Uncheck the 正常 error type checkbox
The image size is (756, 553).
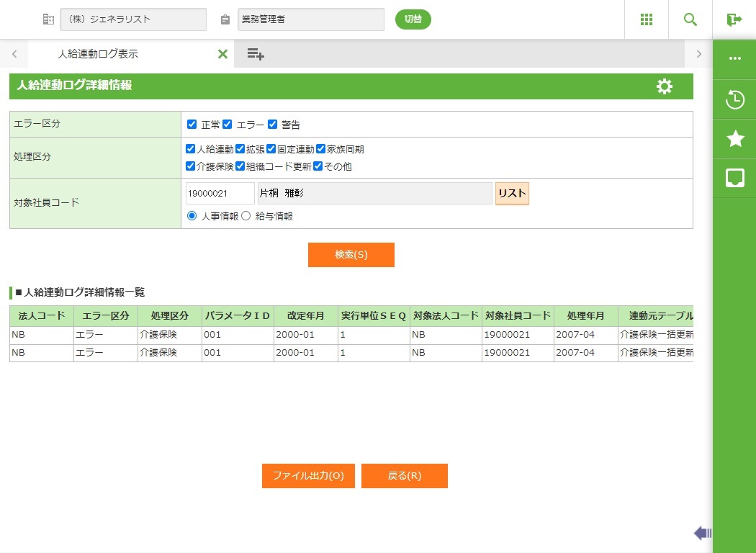pos(192,125)
